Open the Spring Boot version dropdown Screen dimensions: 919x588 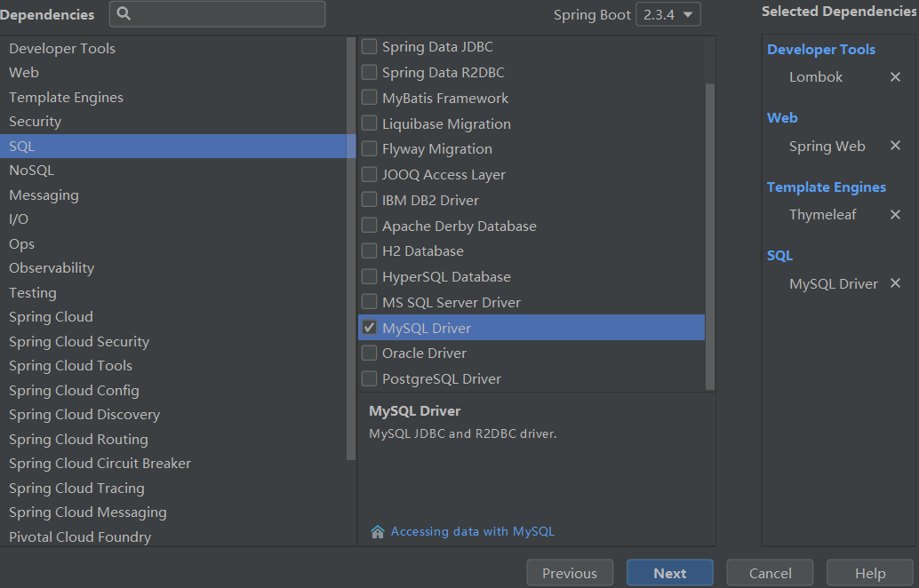point(668,14)
